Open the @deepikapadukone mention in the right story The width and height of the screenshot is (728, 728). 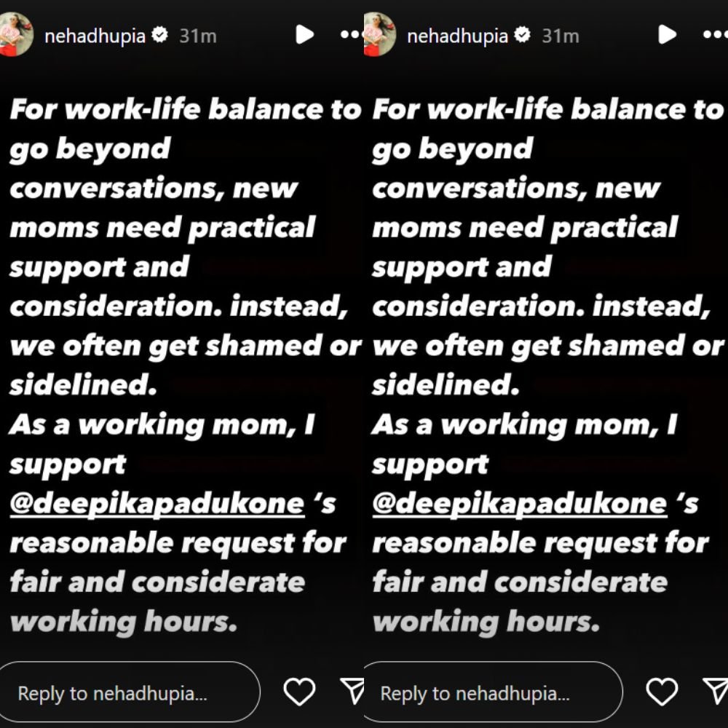tap(520, 505)
